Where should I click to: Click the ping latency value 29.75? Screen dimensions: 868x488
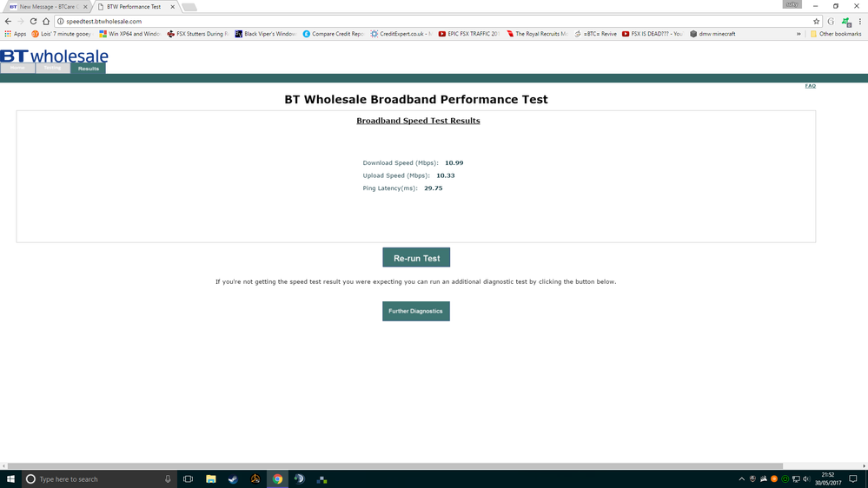[433, 188]
